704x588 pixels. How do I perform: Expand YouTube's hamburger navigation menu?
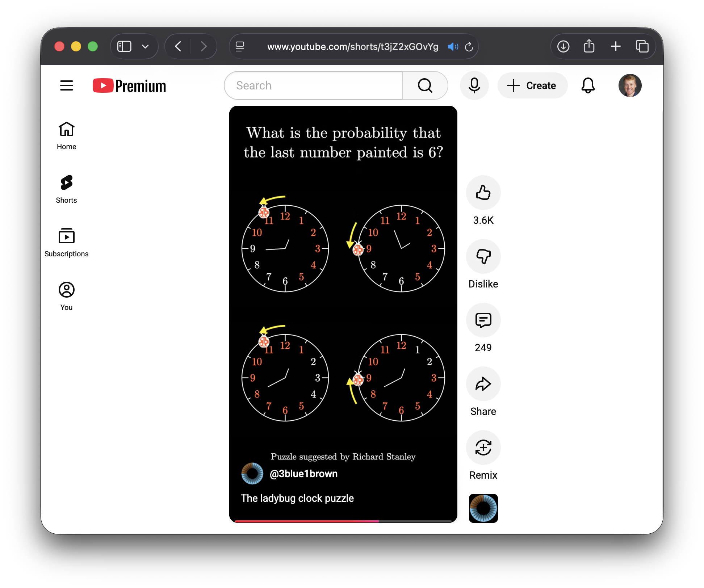click(x=66, y=85)
